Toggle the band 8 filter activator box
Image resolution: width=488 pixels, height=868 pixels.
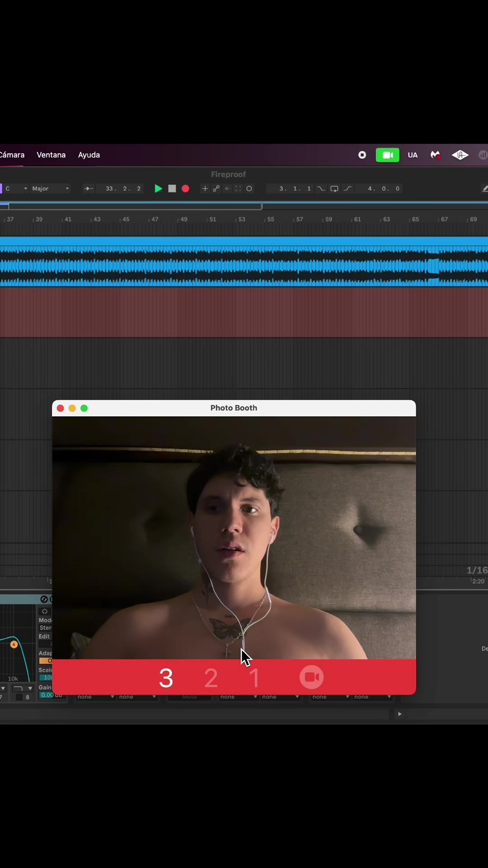pos(19,697)
